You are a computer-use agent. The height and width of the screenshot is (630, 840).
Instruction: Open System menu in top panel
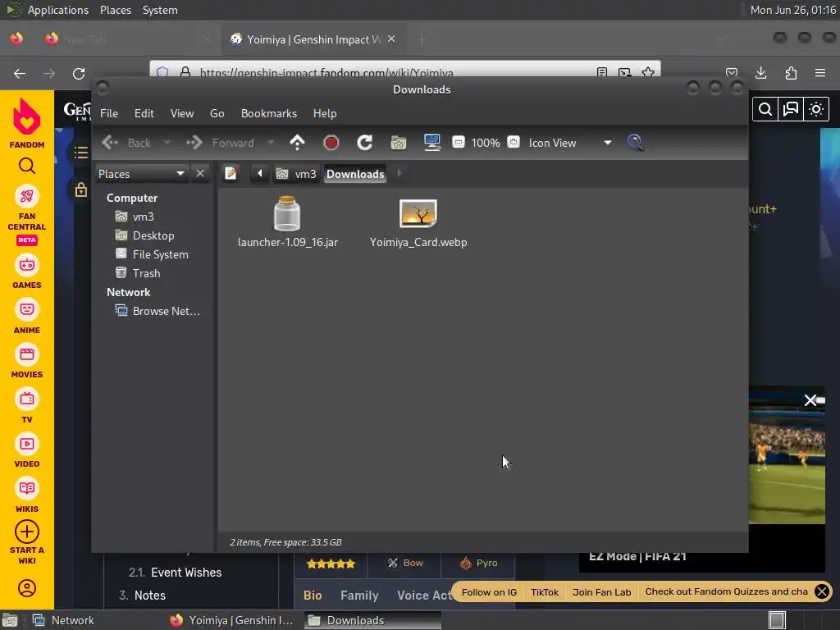(x=160, y=10)
